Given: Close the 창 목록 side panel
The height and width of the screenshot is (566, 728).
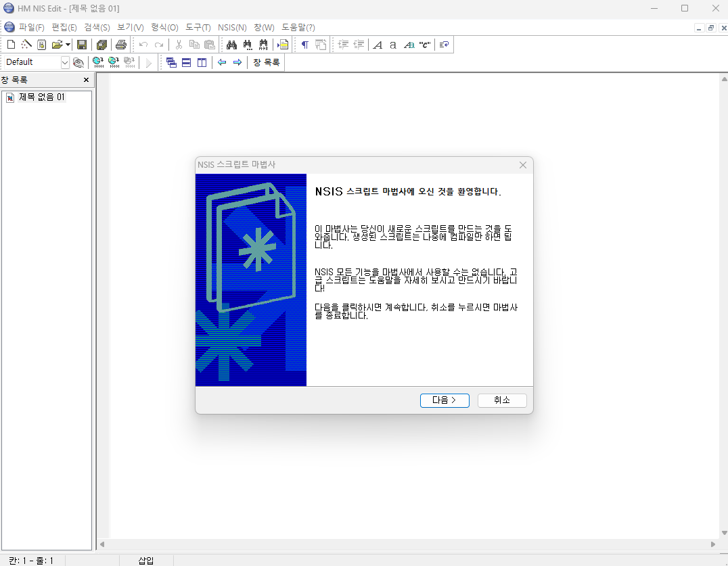Looking at the screenshot, I should (86, 80).
